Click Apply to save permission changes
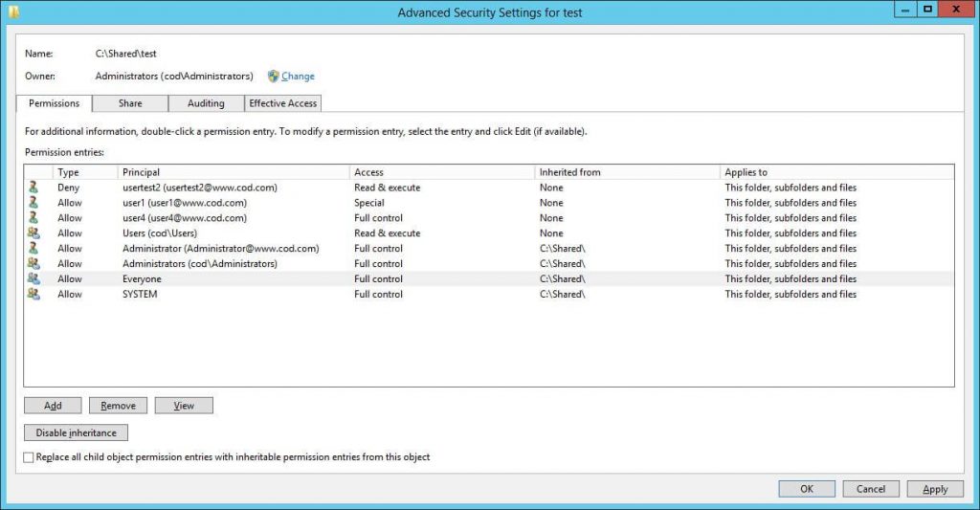The width and height of the screenshot is (980, 510). coord(934,489)
